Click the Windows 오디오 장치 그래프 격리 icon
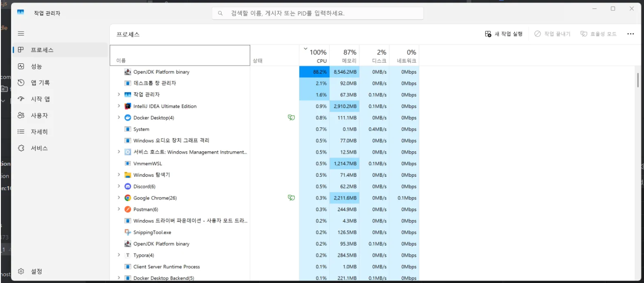Image resolution: width=644 pixels, height=283 pixels. (x=128, y=141)
